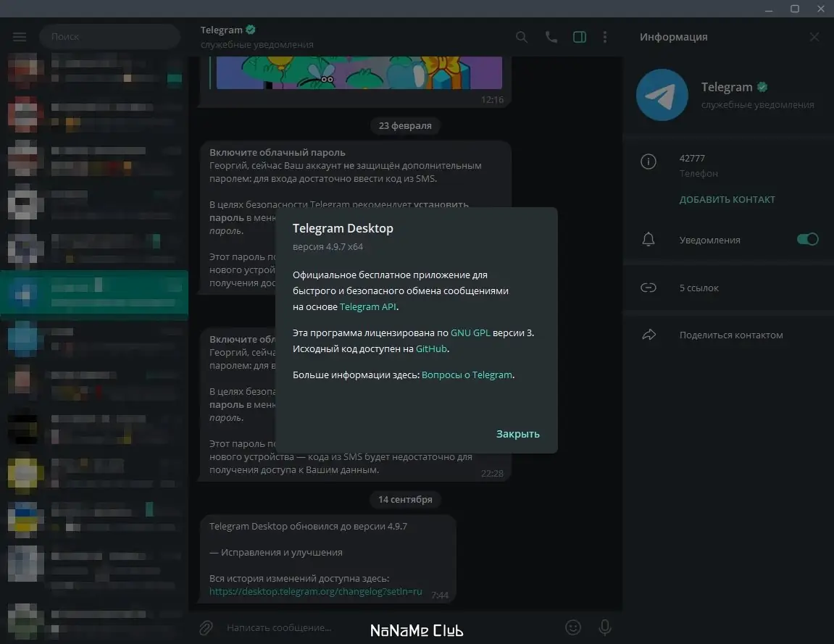
Task: Click 'Закрыть' to close the about dialog
Action: (x=517, y=434)
